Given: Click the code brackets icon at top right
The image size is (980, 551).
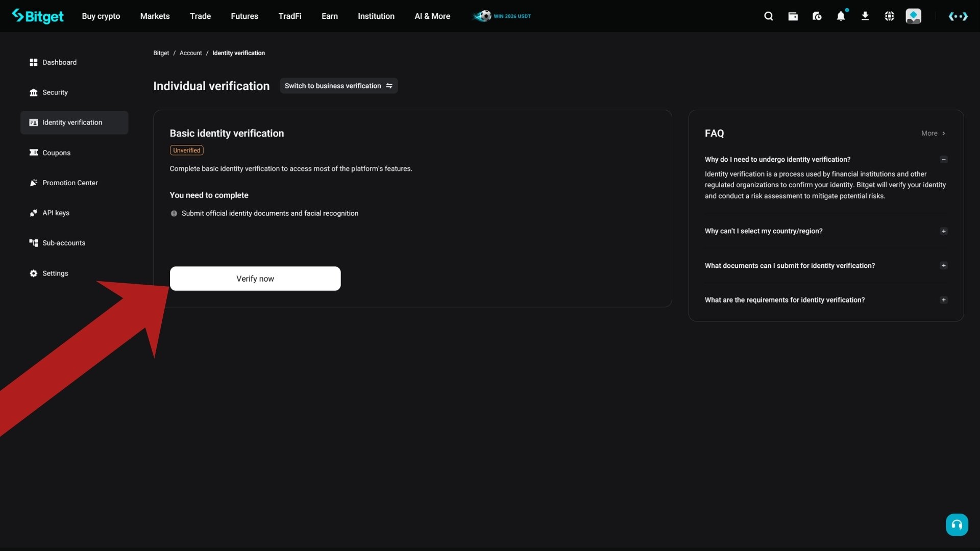Looking at the screenshot, I should click(x=958, y=16).
